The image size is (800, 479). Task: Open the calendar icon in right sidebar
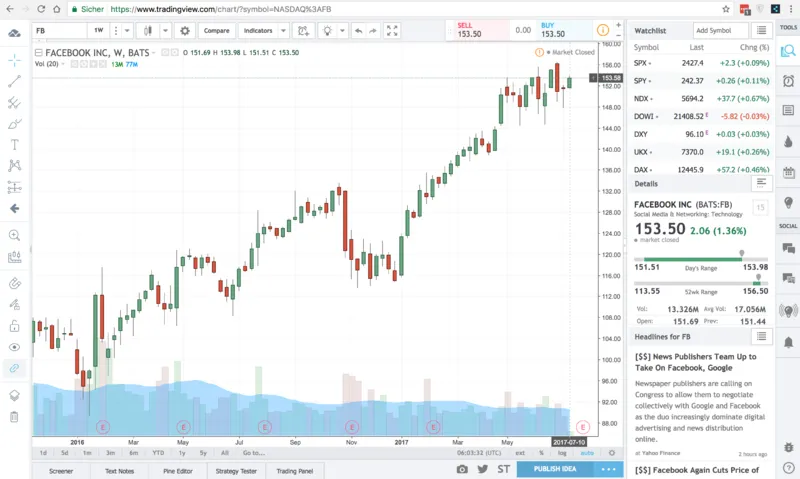[788, 172]
